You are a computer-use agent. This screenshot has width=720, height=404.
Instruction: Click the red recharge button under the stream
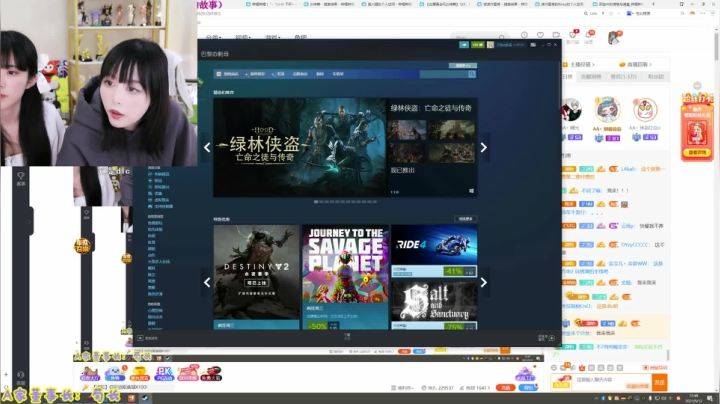coord(505,387)
